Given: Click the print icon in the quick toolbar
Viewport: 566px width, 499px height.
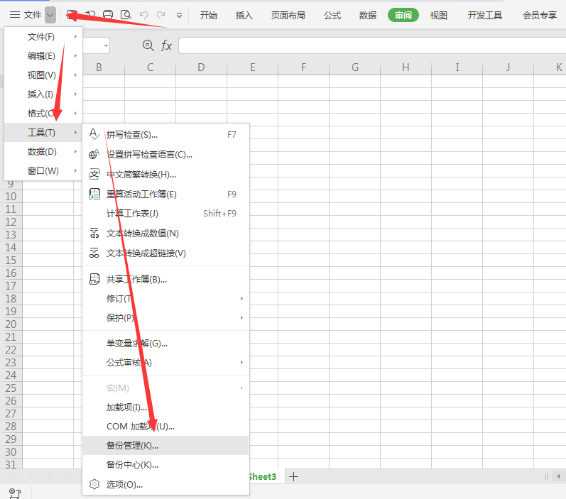Looking at the screenshot, I should pos(108,15).
